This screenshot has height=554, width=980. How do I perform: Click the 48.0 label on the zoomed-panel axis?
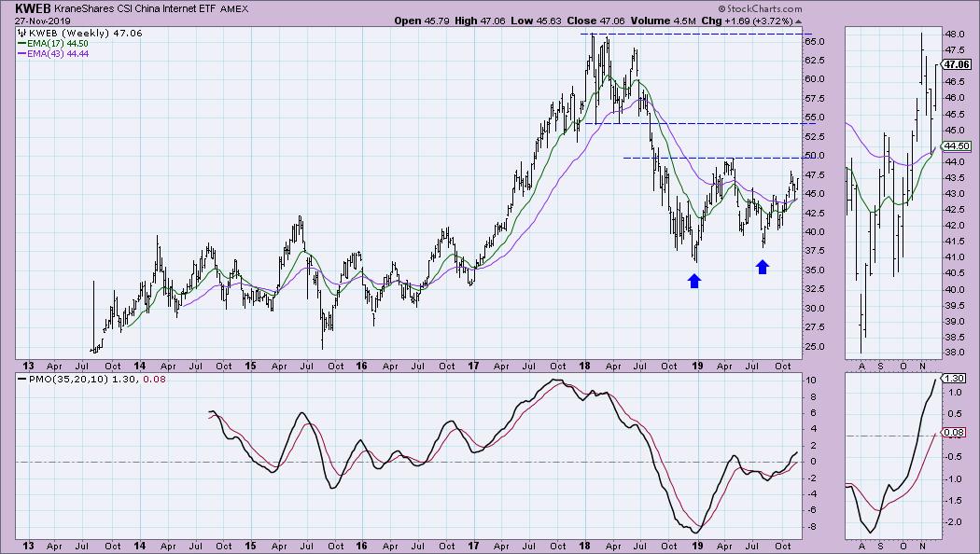(x=954, y=34)
